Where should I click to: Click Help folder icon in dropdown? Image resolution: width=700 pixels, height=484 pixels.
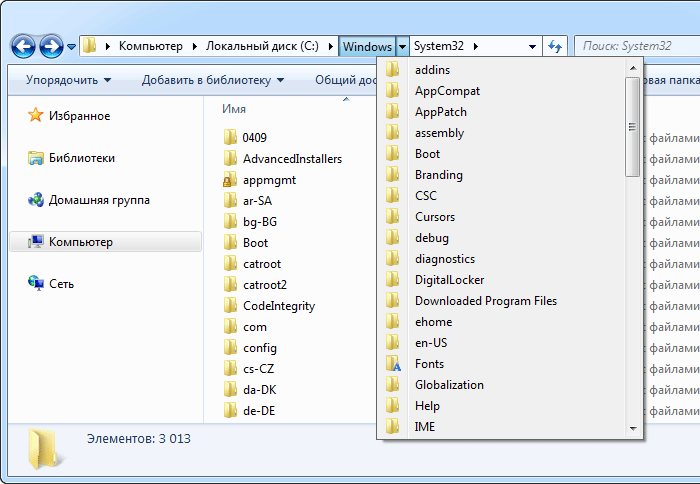392,405
